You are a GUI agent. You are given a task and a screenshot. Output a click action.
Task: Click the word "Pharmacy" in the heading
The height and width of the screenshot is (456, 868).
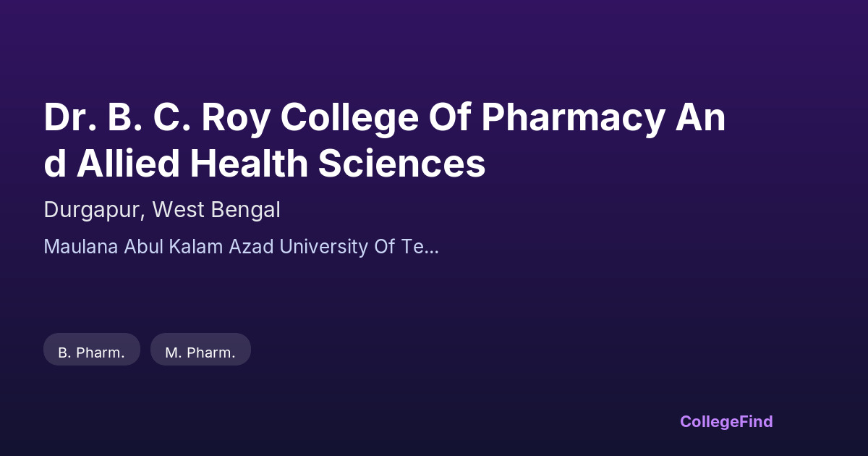point(571,117)
